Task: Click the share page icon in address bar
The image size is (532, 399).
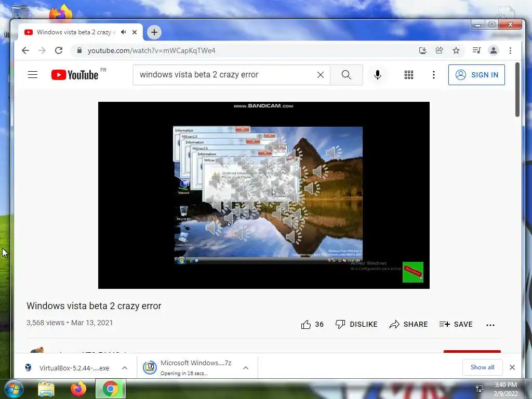Action: click(440, 50)
